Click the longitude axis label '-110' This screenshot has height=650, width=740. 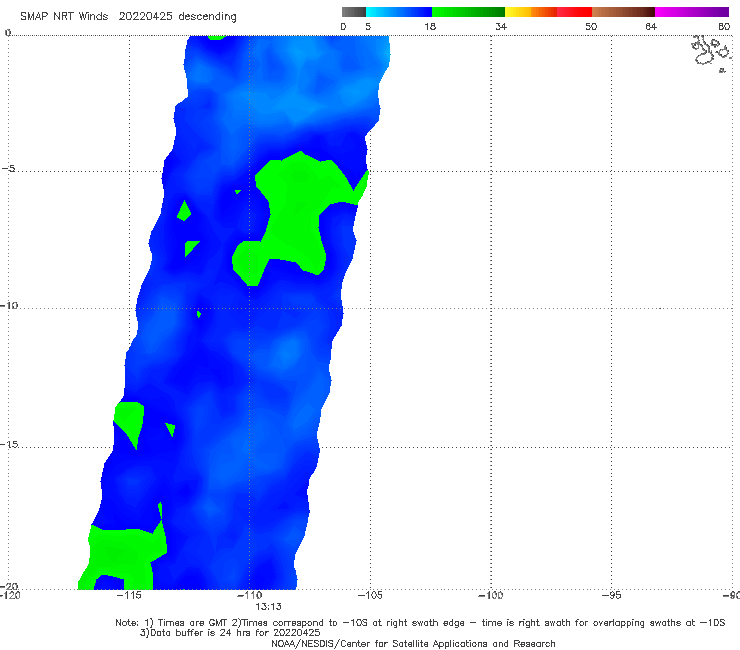[x=250, y=595]
